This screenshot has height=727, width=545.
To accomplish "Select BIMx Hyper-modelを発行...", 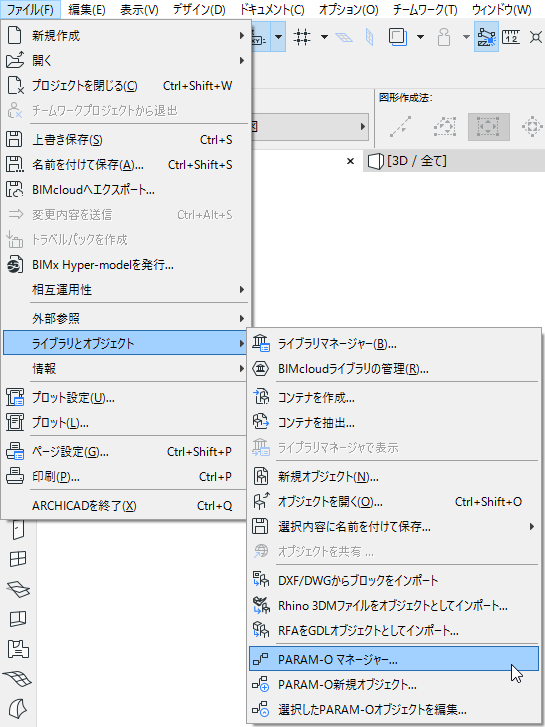I will click(126, 265).
